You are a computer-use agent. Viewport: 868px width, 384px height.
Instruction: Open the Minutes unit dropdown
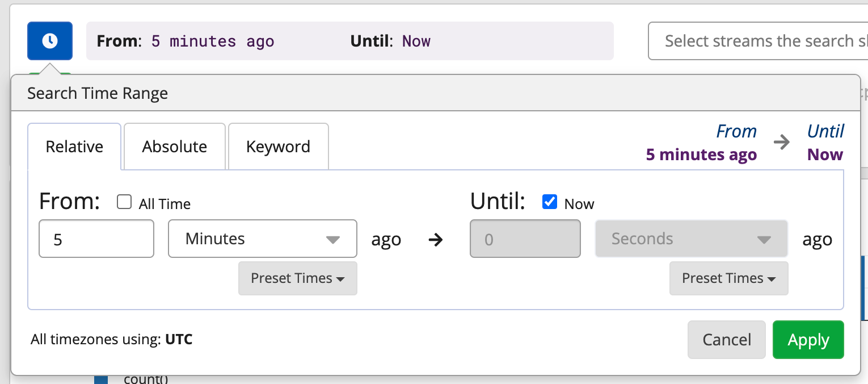pyautogui.click(x=262, y=239)
